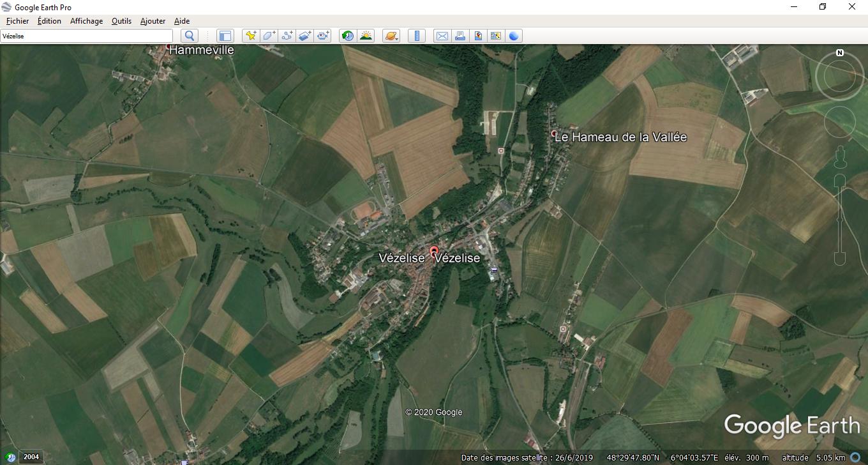
Task: Click the Le Hameau de la Vallée label
Action: coord(620,137)
